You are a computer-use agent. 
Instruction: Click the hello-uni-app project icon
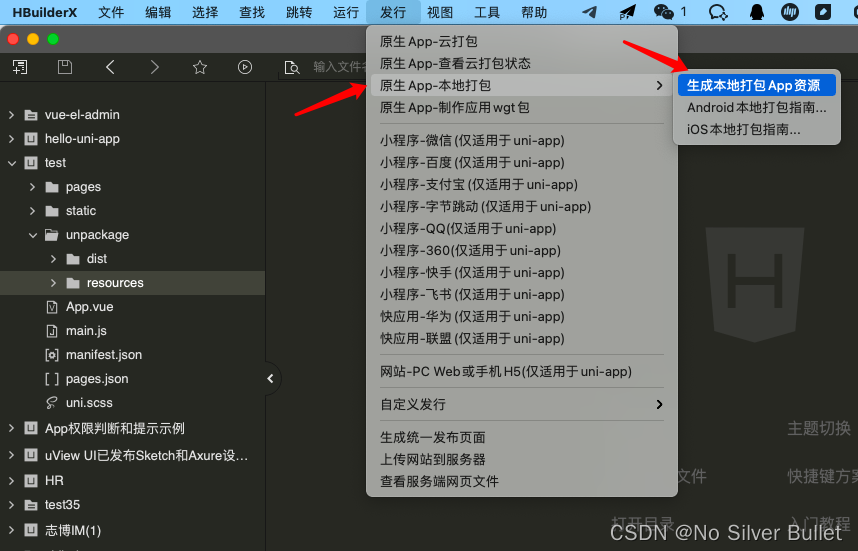(31, 139)
